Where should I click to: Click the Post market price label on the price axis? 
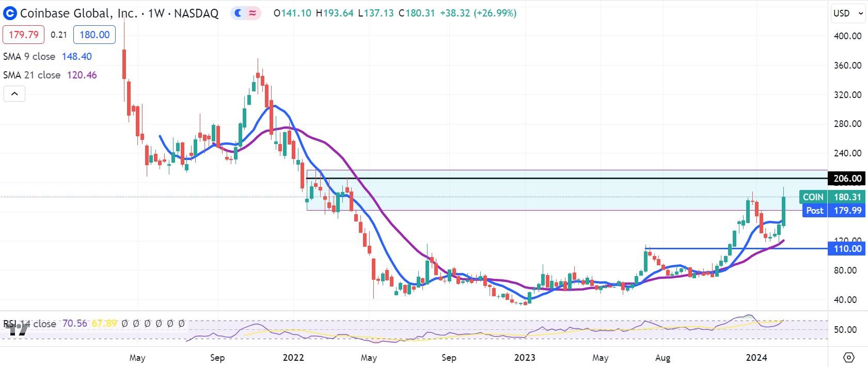click(815, 210)
